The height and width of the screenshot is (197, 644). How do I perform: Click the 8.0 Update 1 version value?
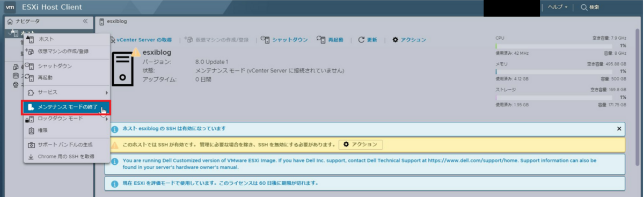tap(212, 62)
